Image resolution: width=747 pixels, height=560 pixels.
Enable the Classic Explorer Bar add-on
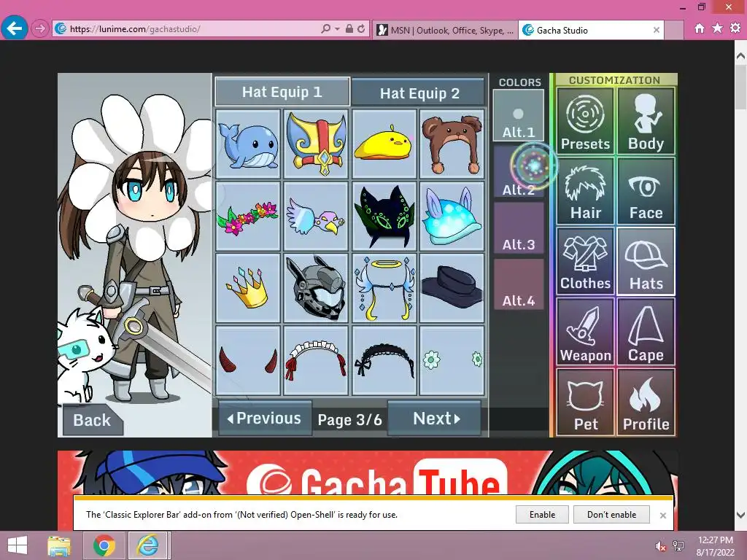click(542, 514)
